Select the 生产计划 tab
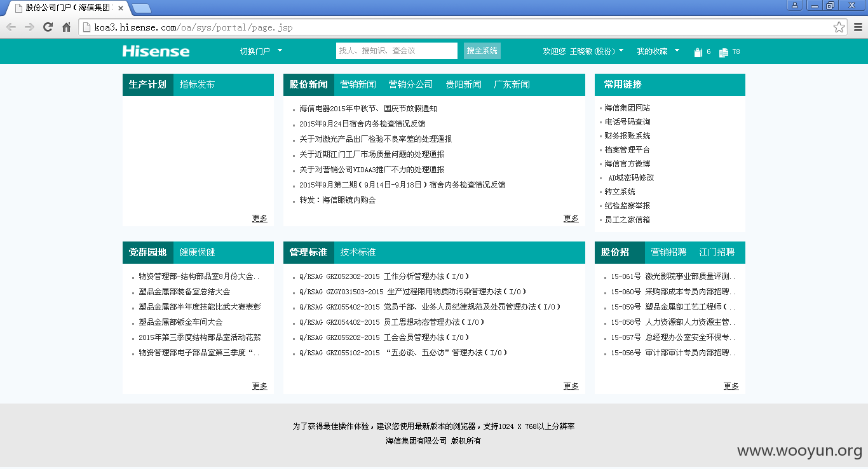Image resolution: width=868 pixels, height=469 pixels. [147, 85]
